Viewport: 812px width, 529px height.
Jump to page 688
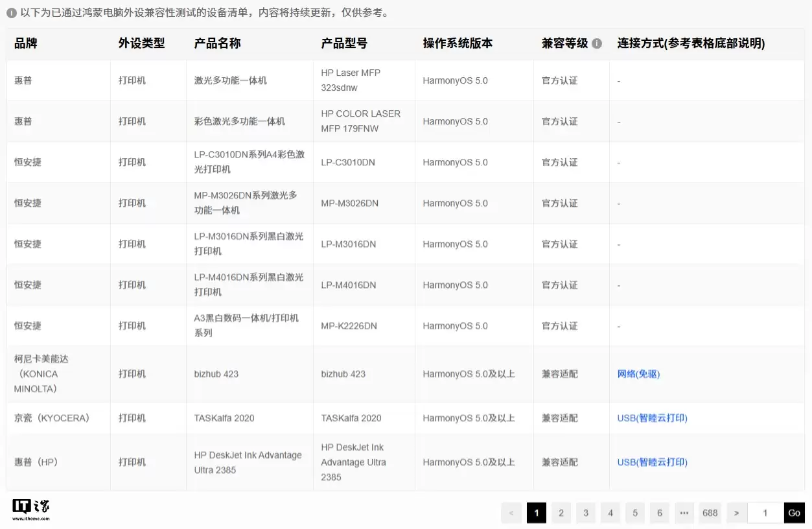[710, 512]
